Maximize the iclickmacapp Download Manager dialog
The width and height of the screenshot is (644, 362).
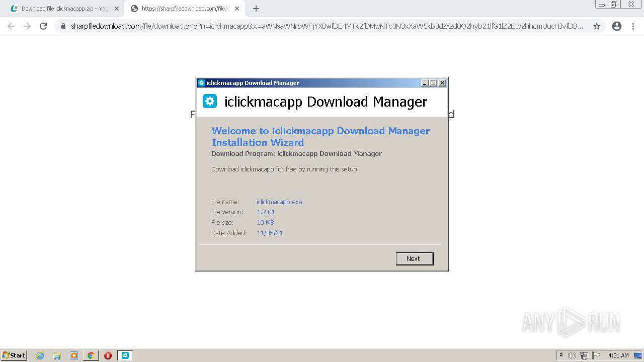tap(433, 83)
